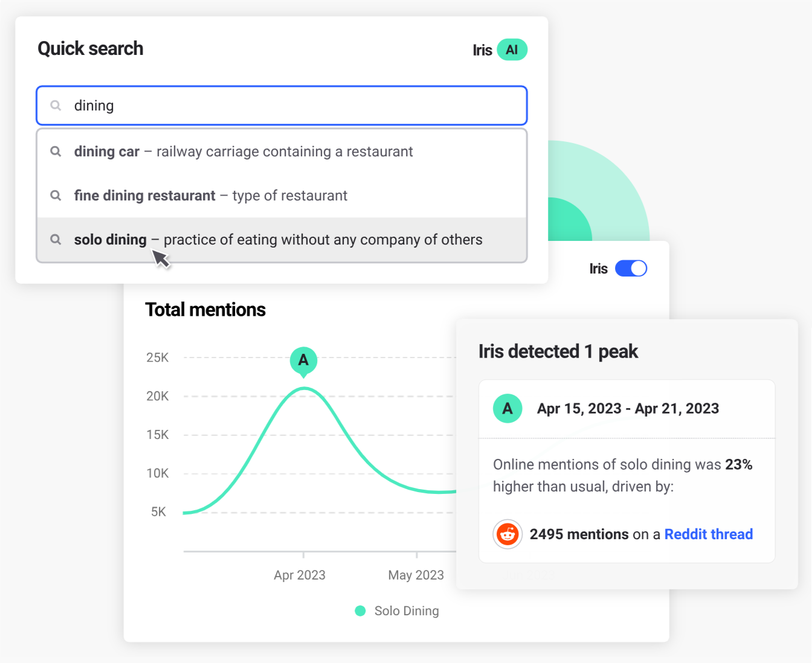Click the search icon beside "fine dining restaurant"
This screenshot has height=663, width=812.
pos(56,196)
